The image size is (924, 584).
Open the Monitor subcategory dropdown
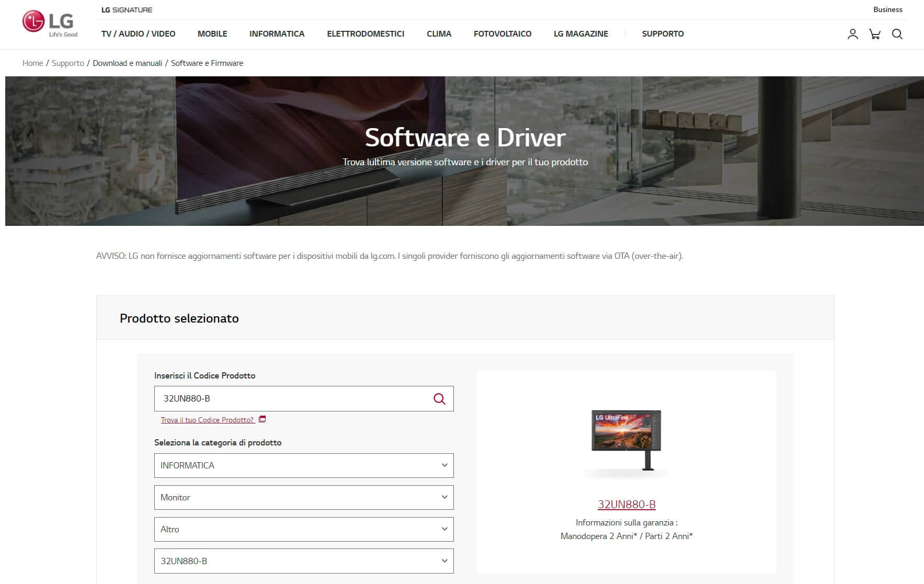(303, 497)
